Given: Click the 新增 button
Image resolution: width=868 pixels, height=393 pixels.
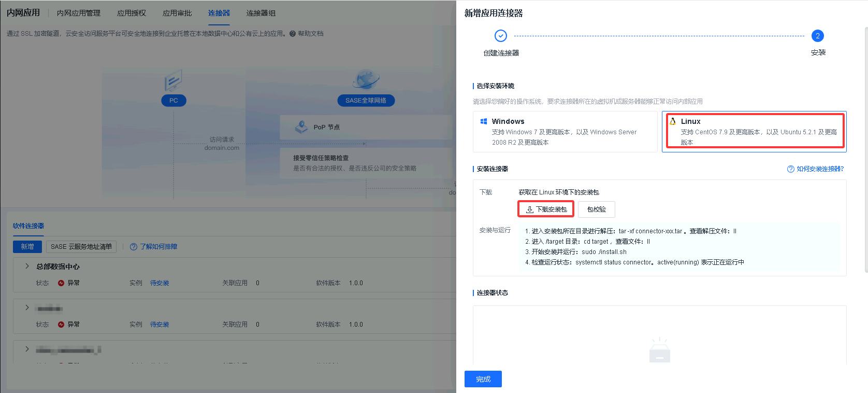Looking at the screenshot, I should pyautogui.click(x=27, y=247).
